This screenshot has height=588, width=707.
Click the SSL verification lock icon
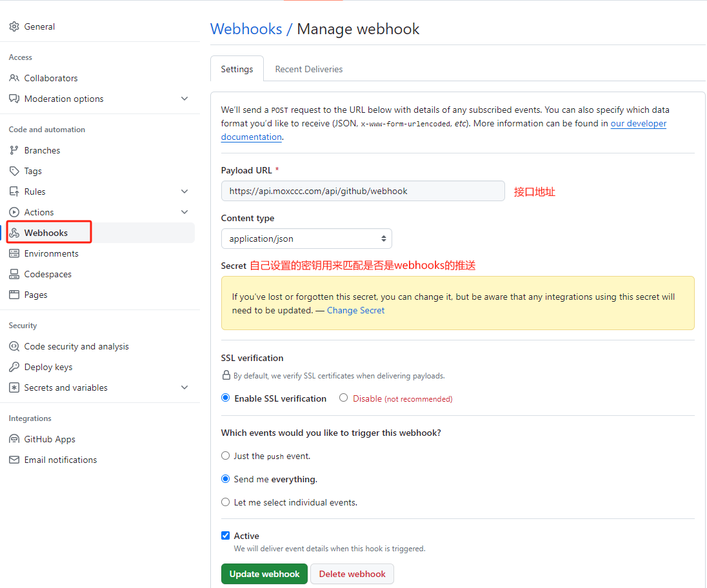(226, 375)
